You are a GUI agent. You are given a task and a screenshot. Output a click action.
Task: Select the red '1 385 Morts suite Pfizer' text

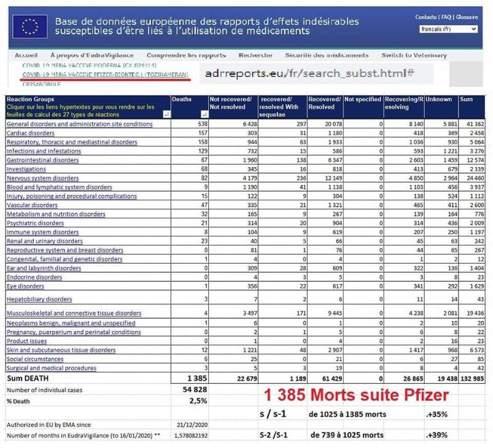click(356, 395)
